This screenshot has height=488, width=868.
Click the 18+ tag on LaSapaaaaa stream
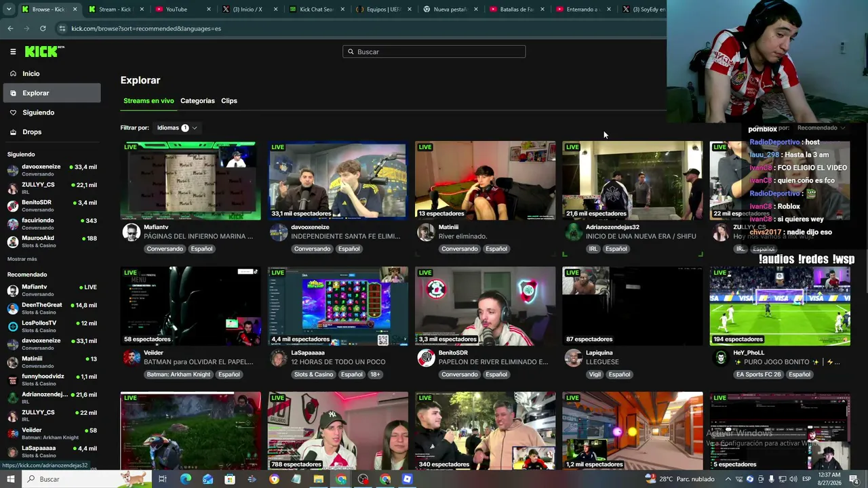375,374
